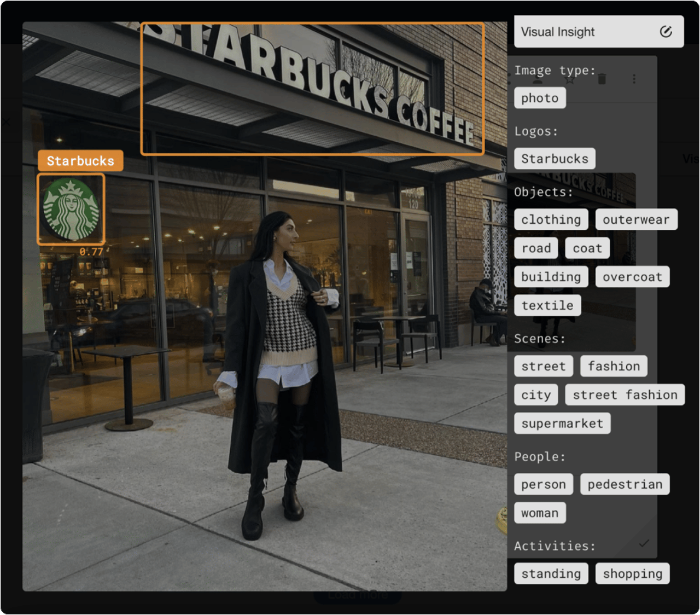Click the trash delete icon
The image size is (700, 615).
[602, 79]
